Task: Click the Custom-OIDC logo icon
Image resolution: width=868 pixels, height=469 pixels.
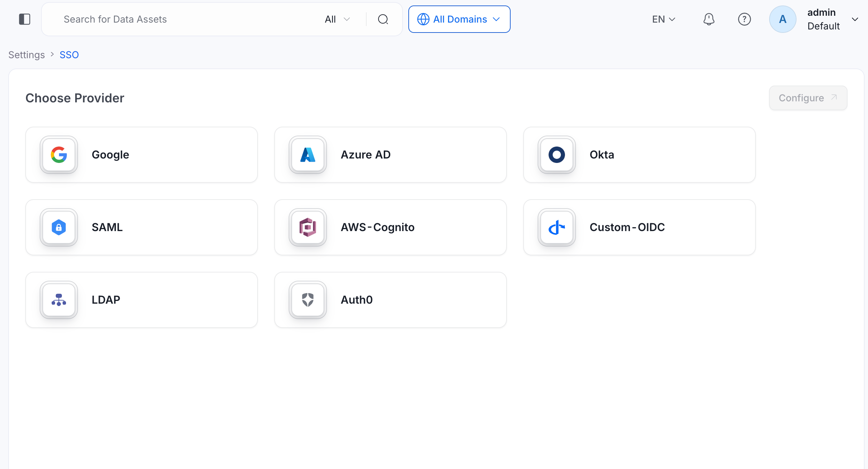Action: (x=557, y=227)
